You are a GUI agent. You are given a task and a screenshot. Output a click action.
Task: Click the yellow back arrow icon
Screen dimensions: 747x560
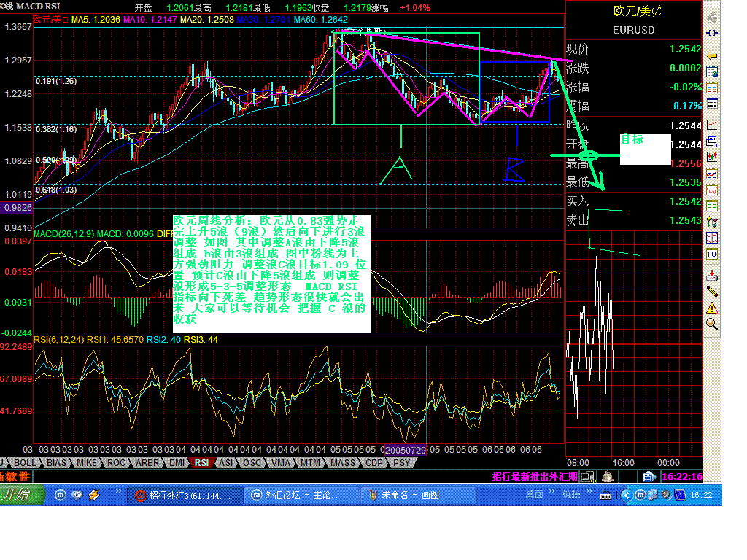[x=712, y=55]
